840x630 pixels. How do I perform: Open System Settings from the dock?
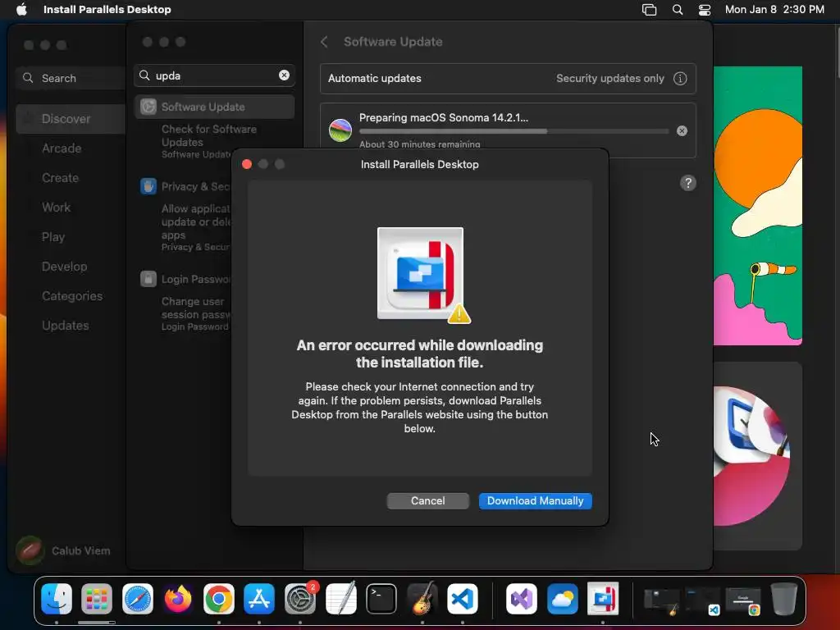click(300, 598)
